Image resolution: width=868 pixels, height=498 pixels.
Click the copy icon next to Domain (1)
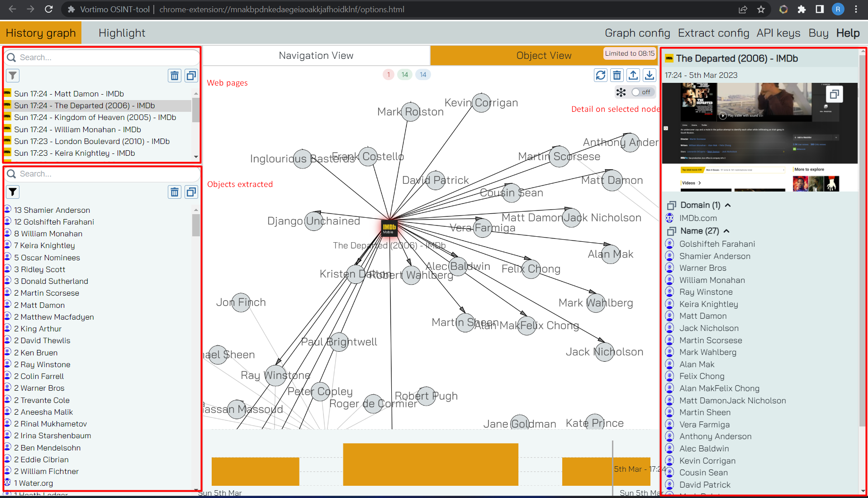[x=671, y=206]
